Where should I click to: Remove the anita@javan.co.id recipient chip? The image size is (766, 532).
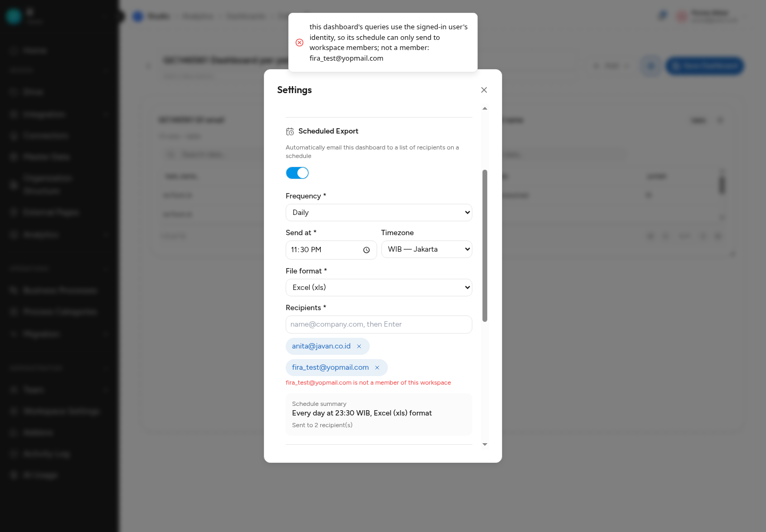[359, 346]
